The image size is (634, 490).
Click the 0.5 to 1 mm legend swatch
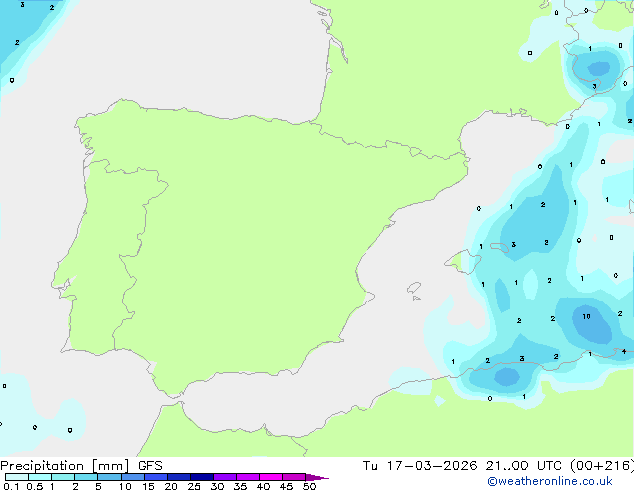pyautogui.click(x=40, y=477)
